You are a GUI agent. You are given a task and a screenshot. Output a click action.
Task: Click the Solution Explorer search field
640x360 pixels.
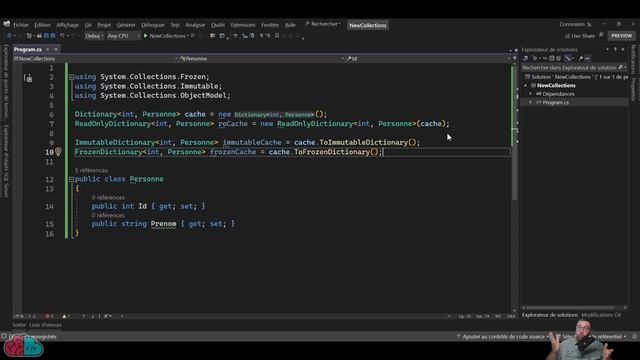(574, 68)
